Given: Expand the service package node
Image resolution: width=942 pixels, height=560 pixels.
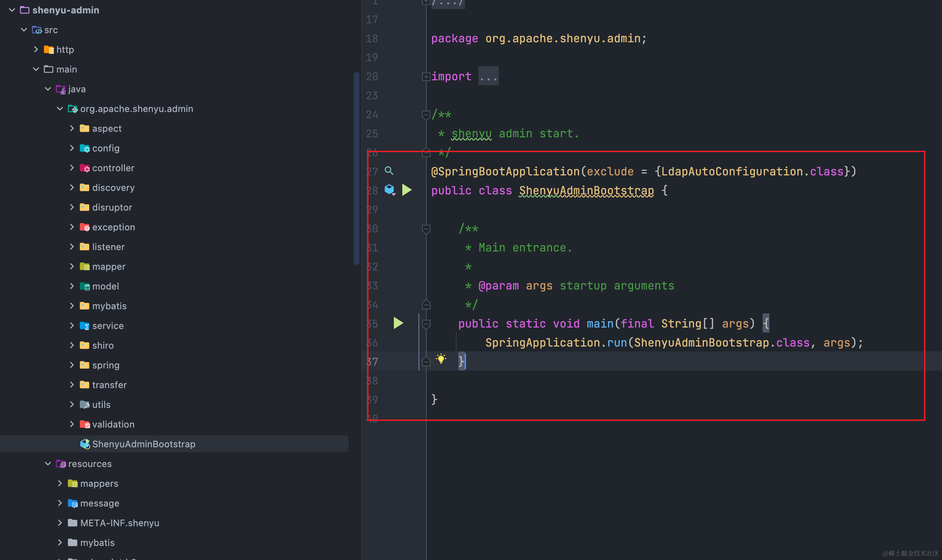Looking at the screenshot, I should point(72,325).
